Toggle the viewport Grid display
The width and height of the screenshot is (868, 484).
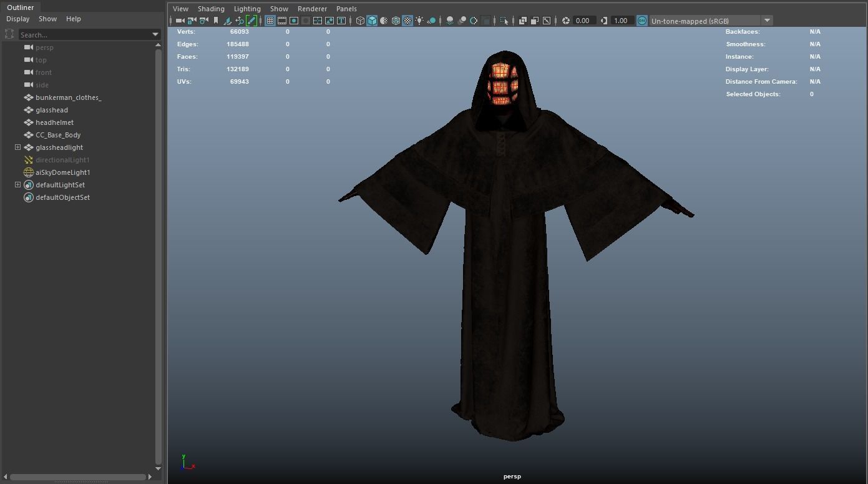point(270,21)
